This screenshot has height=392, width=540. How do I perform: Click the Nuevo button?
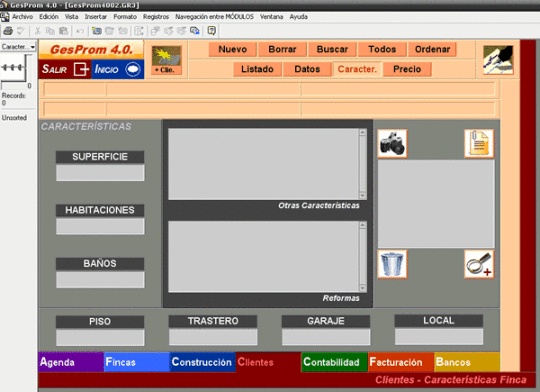click(x=233, y=49)
